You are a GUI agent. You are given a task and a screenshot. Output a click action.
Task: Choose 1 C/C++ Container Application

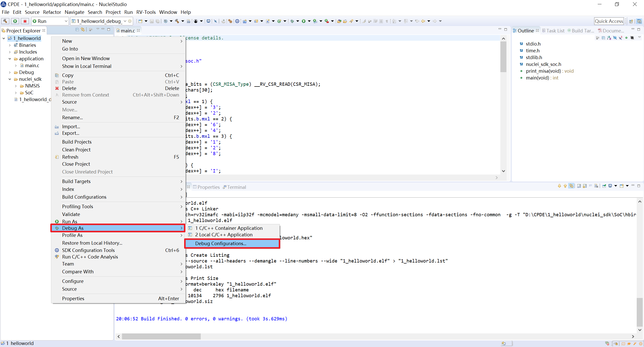click(x=232, y=228)
